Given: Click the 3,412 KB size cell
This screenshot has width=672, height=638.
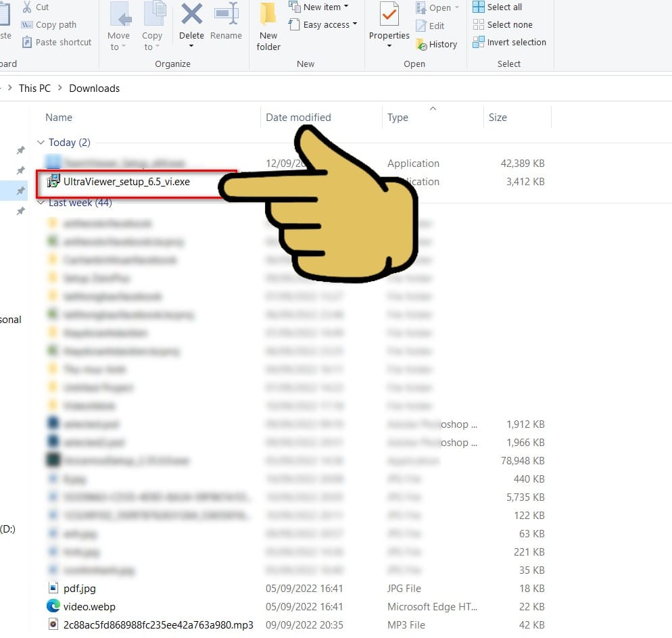Looking at the screenshot, I should [x=525, y=182].
